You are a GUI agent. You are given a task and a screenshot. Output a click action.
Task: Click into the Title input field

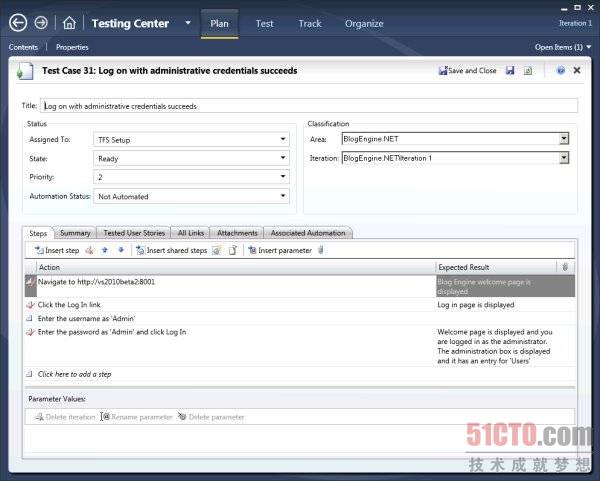(309, 106)
